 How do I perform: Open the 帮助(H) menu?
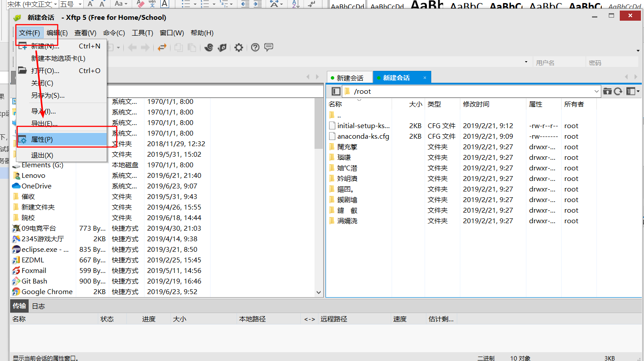click(x=202, y=33)
